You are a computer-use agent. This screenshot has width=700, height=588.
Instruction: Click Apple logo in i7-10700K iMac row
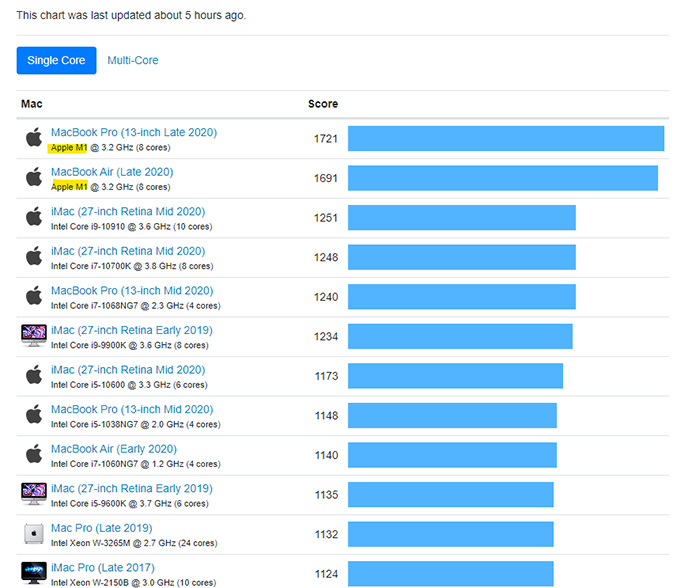[34, 256]
